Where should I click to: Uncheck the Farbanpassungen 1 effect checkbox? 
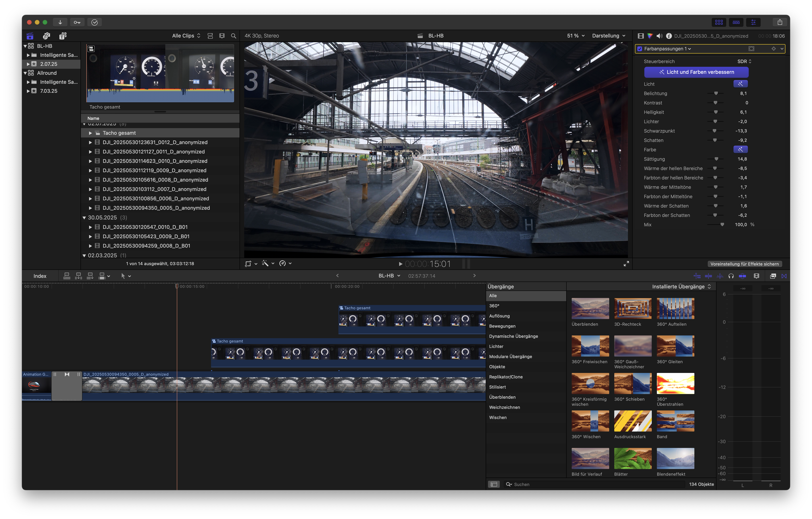coord(640,49)
